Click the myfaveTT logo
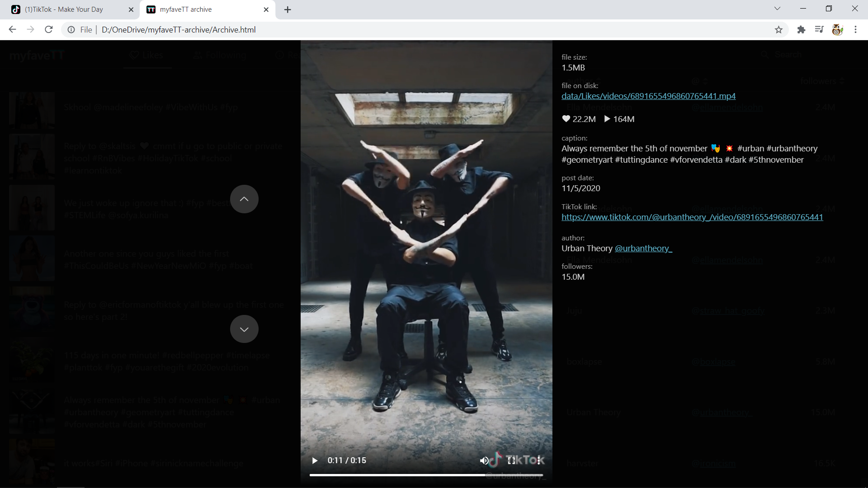This screenshot has width=868, height=488. (x=37, y=56)
